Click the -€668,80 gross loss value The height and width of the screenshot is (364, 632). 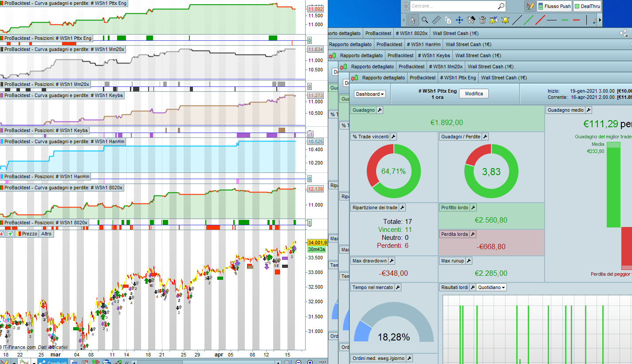491,247
